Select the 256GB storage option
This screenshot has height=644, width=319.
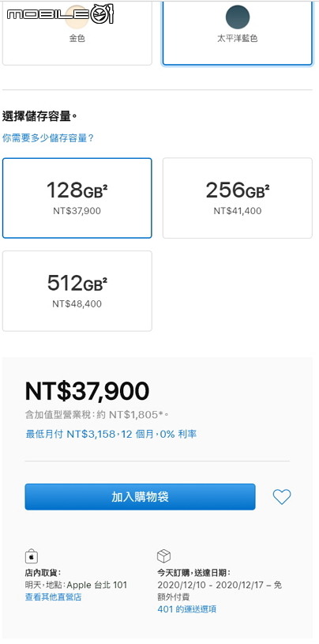(238, 198)
